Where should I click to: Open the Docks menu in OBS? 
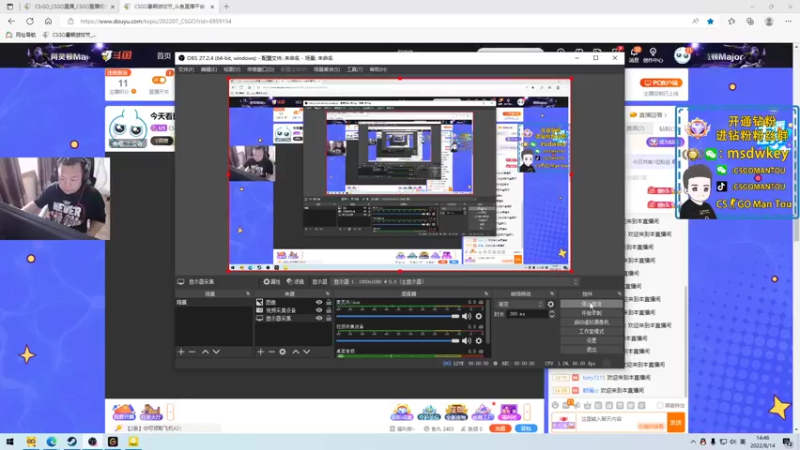(260, 69)
